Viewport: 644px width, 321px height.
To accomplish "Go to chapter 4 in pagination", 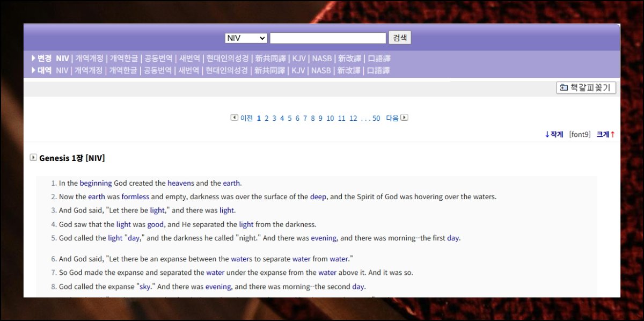I will [x=282, y=118].
